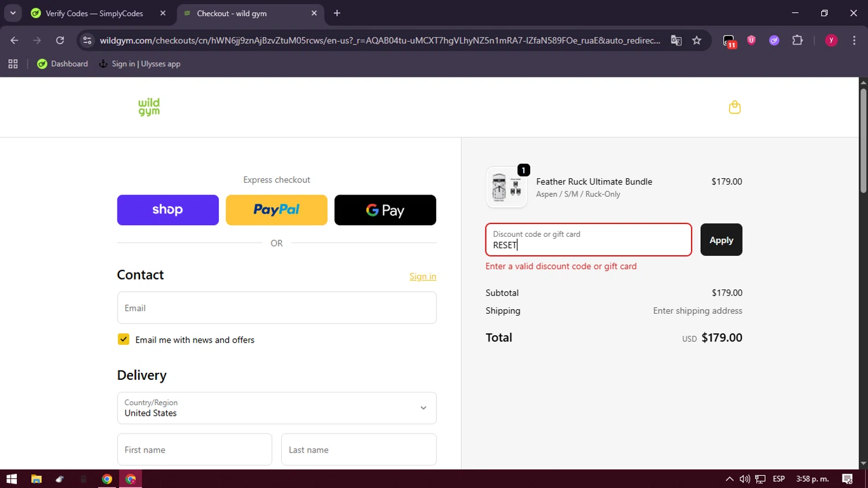Close the Verify Codes tab
This screenshot has height=488, width=868.
[x=163, y=13]
